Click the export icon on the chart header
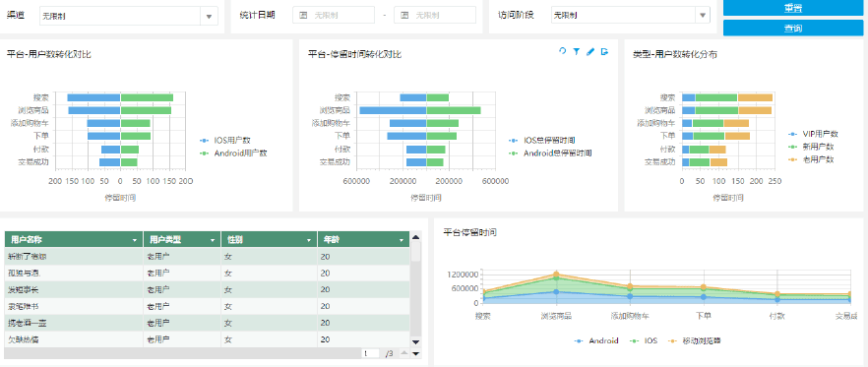Screen dimensions: 868x367 coord(604,51)
